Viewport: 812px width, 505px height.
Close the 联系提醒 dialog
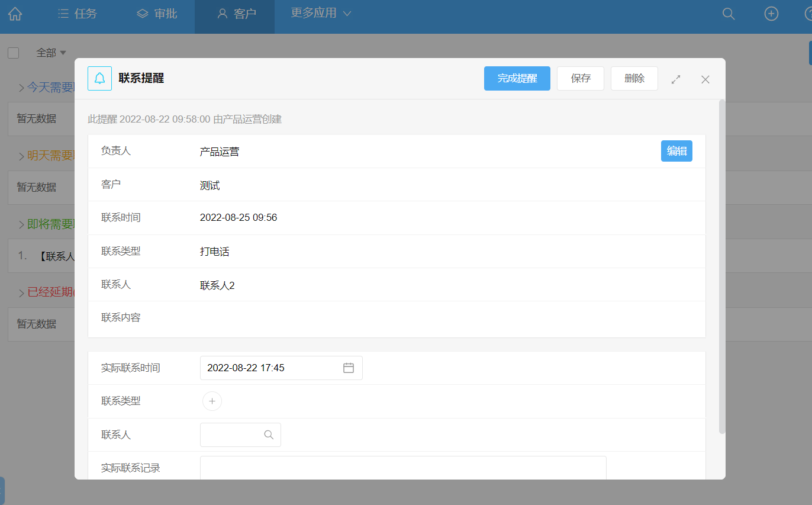click(x=705, y=79)
